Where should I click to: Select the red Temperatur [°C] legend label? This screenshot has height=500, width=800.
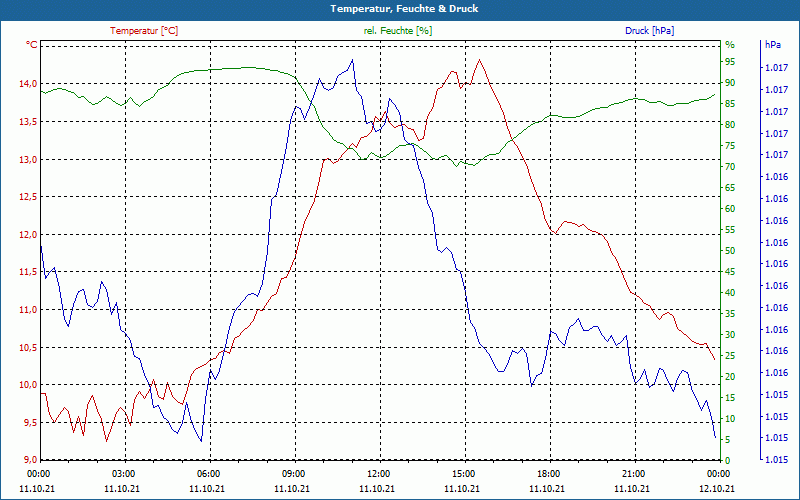pos(144,31)
